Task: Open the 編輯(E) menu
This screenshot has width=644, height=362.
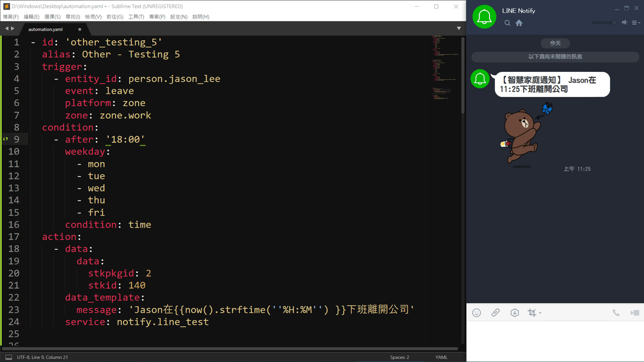Action: pos(32,17)
